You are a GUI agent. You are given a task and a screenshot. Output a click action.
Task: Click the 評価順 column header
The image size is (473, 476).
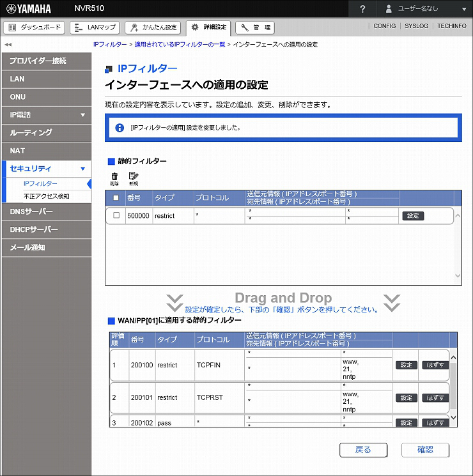[x=118, y=339]
